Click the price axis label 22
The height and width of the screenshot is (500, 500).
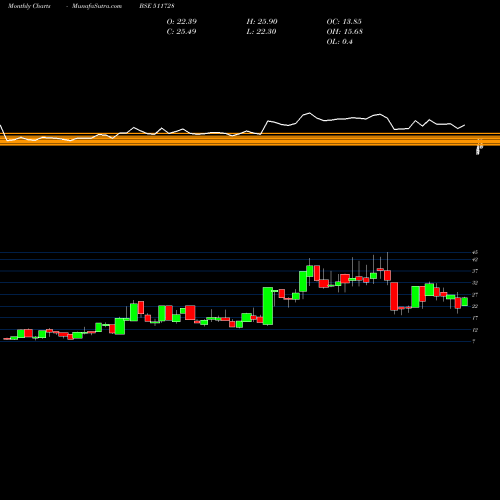click(475, 306)
